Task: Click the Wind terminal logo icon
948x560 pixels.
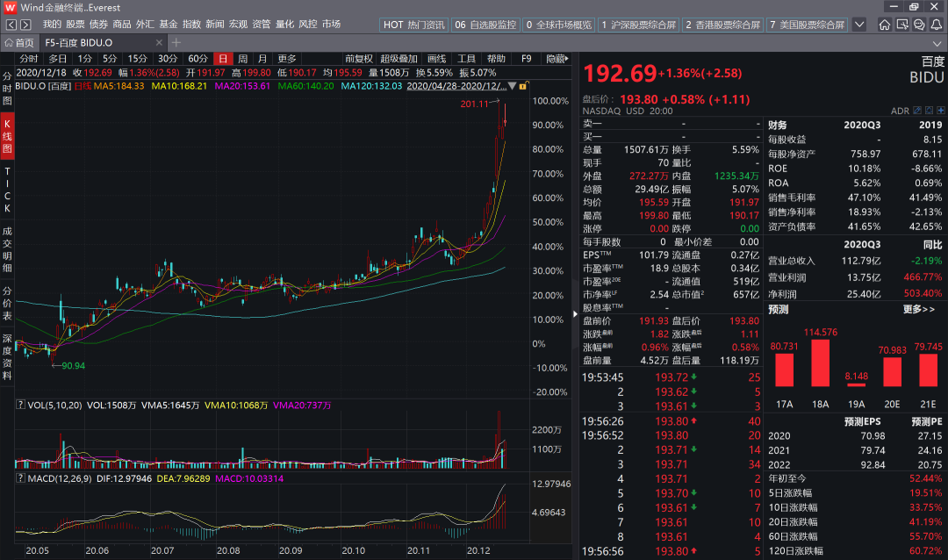Action: click(10, 7)
